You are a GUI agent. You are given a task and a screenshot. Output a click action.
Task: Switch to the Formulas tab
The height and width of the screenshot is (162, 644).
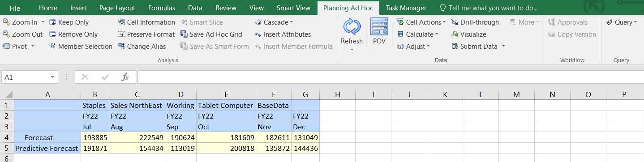point(162,8)
